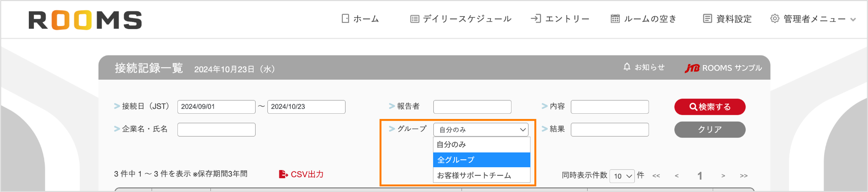The height and width of the screenshot is (192, 868).
Task: Go to エントリー entry page
Action: coord(560,19)
